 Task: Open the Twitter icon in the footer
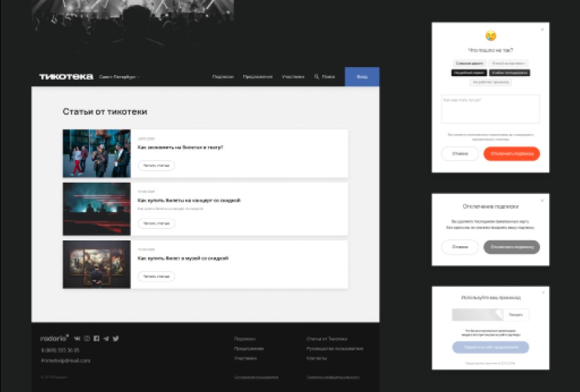[116, 338]
